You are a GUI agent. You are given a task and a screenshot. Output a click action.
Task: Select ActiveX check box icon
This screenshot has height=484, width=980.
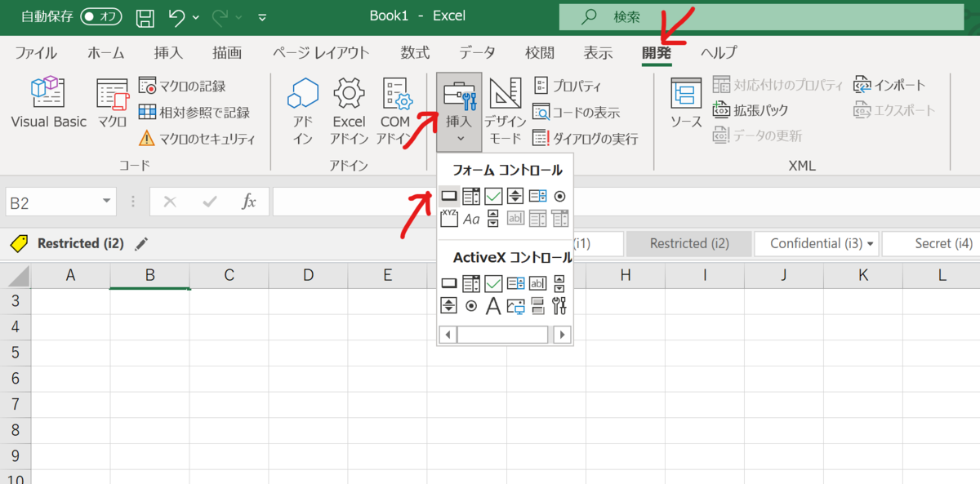492,283
